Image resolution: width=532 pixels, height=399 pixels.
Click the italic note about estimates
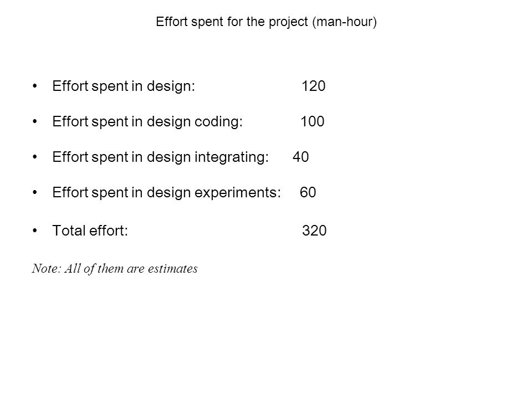[x=115, y=269]
